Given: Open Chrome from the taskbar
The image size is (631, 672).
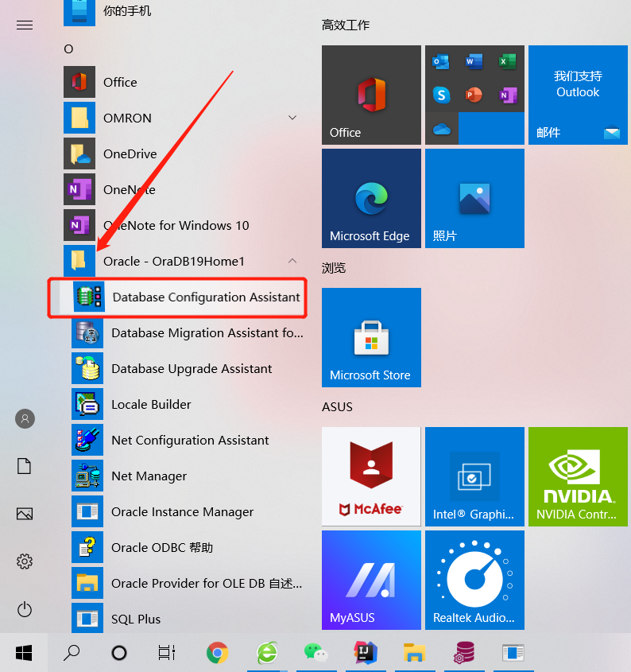Looking at the screenshot, I should tap(217, 653).
